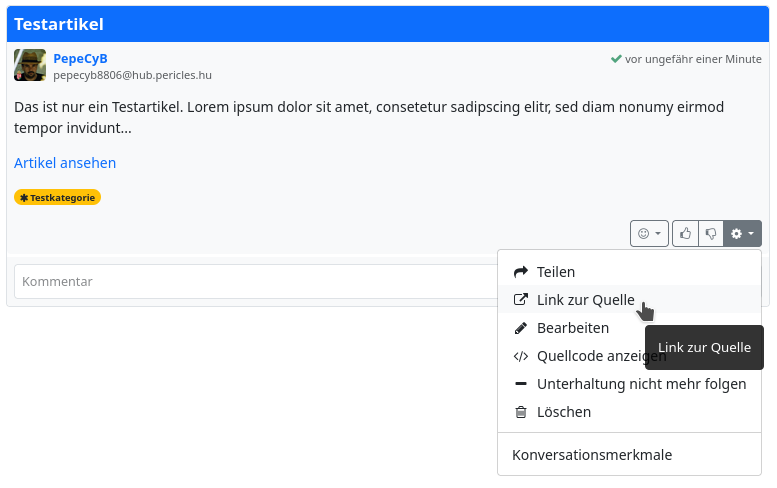Select 'Unterhaltung nicht mehr folgen'
This screenshot has width=777, height=488.
point(641,384)
